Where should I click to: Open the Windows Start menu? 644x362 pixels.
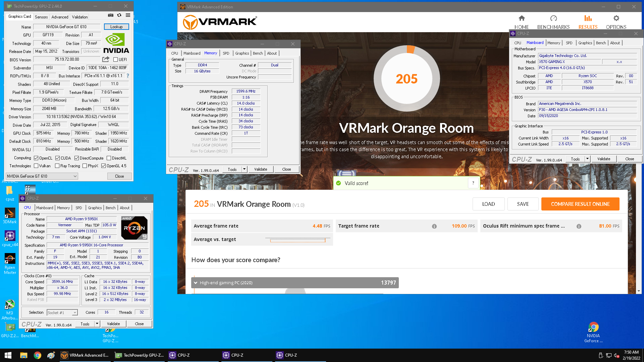(x=8, y=355)
